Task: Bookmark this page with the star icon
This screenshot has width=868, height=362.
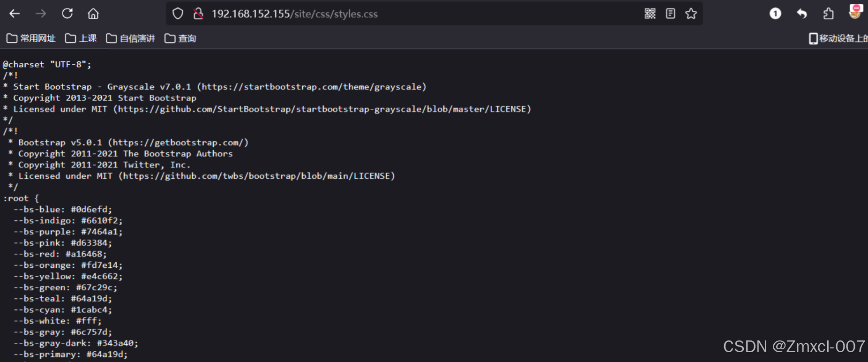Action: (x=691, y=14)
